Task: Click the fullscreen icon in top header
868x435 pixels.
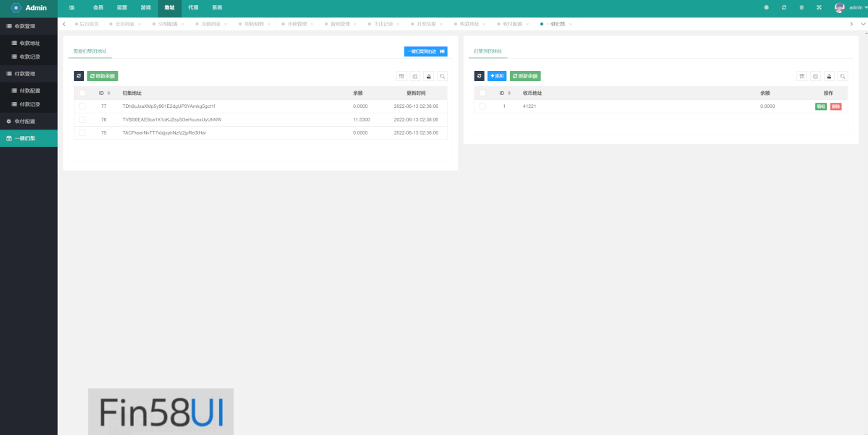Action: tap(819, 7)
